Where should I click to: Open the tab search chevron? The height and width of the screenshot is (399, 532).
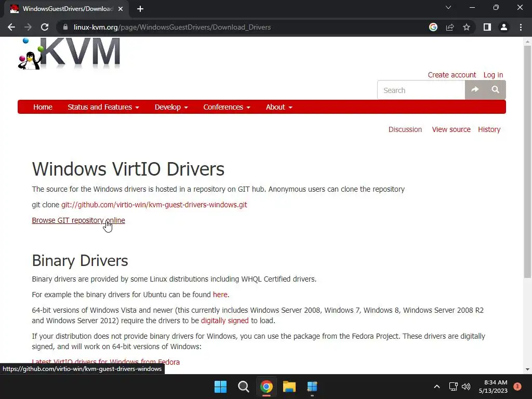[448, 7]
